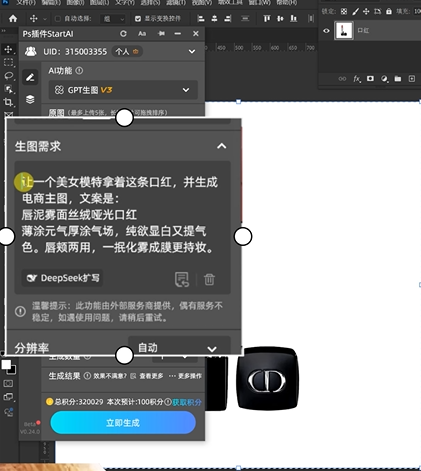Add a layer mask
Viewport: 421px width, 471px height.
[x=370, y=79]
